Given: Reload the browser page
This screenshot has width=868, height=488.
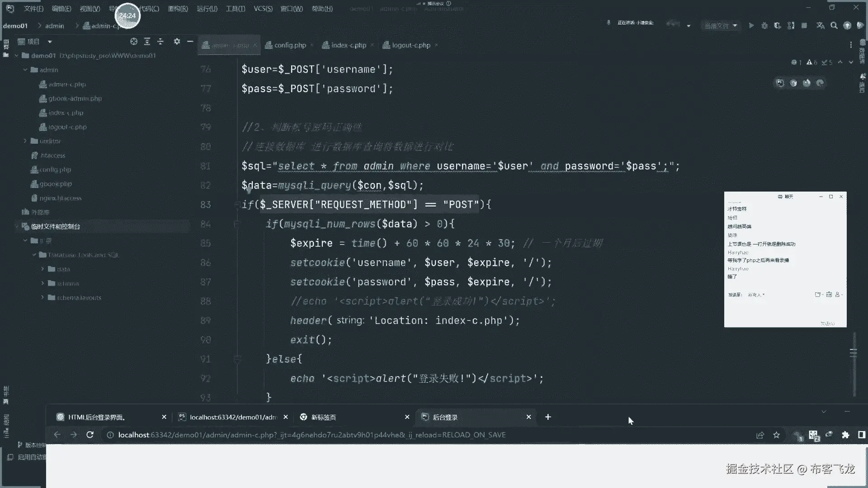Looking at the screenshot, I should tap(90, 435).
